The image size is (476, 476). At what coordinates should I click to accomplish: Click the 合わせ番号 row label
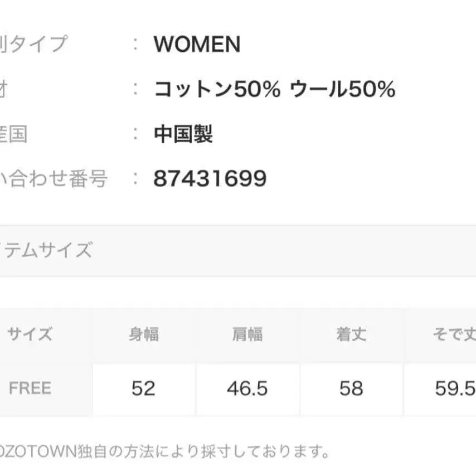pyautogui.click(x=54, y=179)
